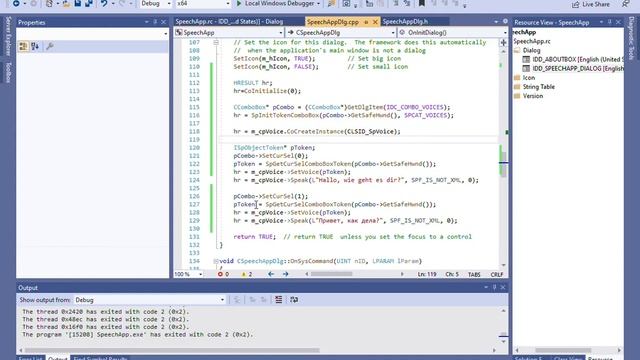Select the Dialog folder in Resource View
The image size is (640, 360).
(x=531, y=50)
